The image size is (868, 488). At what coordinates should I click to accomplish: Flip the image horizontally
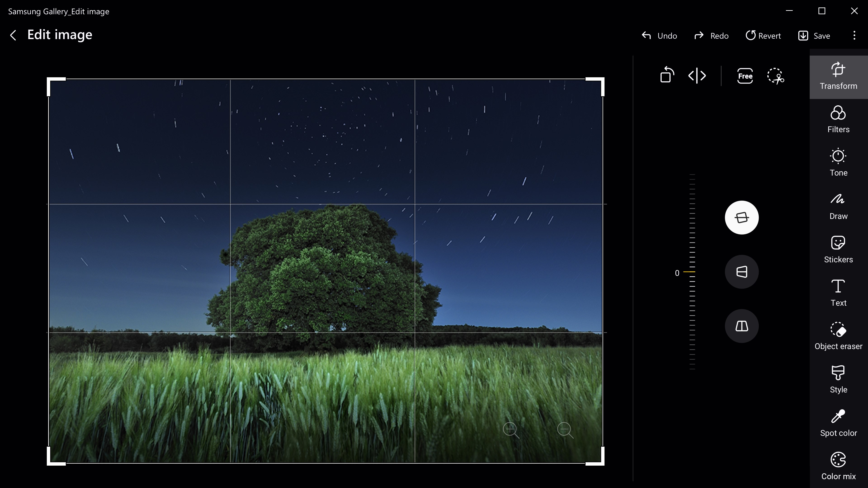pyautogui.click(x=697, y=75)
